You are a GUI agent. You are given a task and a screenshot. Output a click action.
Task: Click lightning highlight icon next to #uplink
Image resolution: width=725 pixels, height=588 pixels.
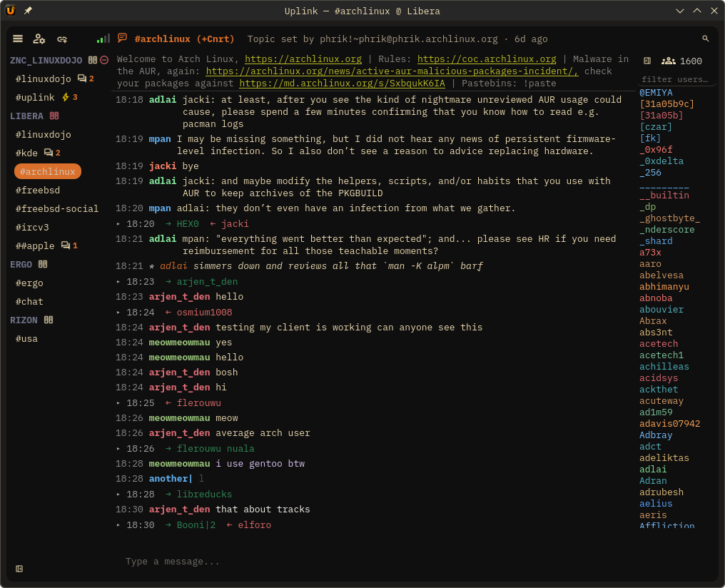pos(66,97)
